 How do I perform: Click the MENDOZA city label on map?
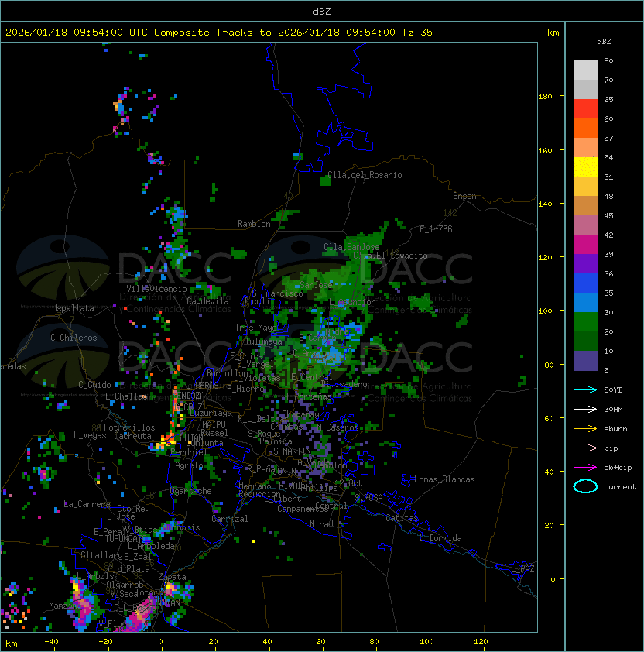189,396
